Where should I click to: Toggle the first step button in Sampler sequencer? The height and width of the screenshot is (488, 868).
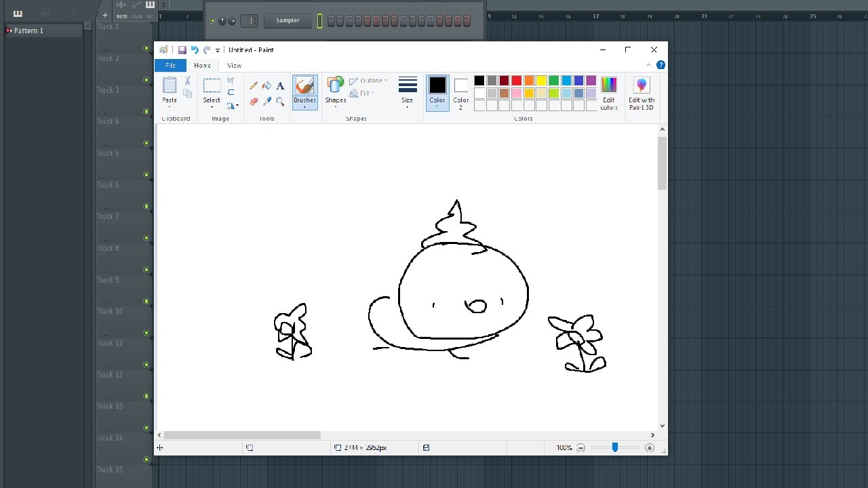331,21
